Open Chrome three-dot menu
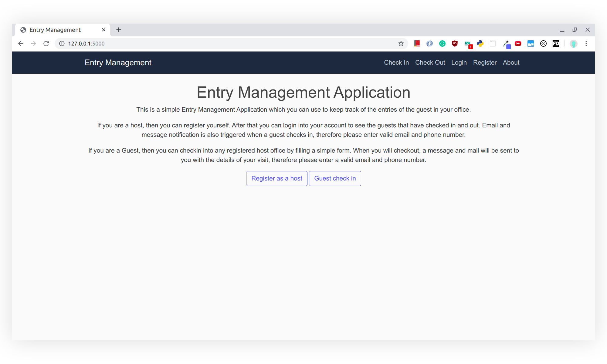 586,43
